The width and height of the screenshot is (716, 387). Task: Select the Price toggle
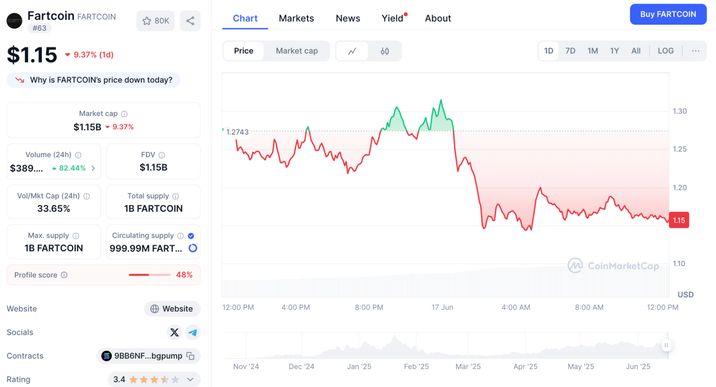click(x=243, y=51)
